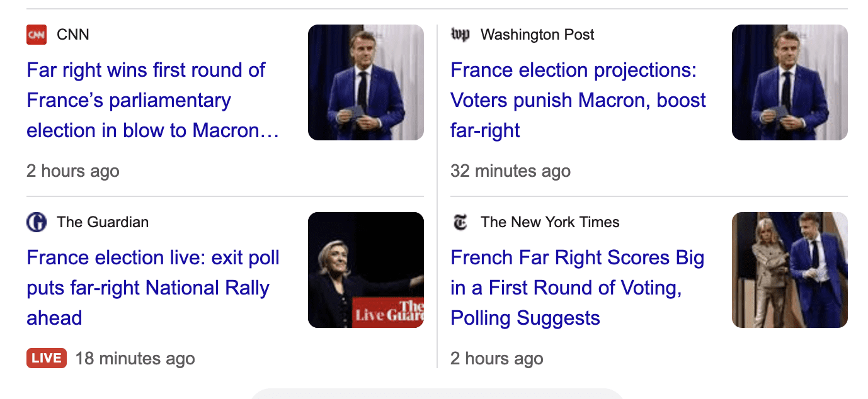Click The Guardian logo icon
This screenshot has height=399, width=868.
coord(37,222)
